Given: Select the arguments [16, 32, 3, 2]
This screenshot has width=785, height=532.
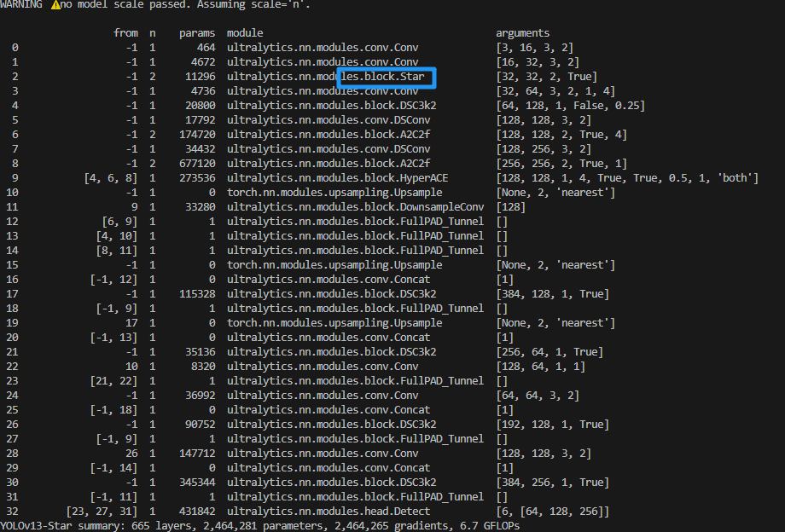Looking at the screenshot, I should tap(538, 62).
